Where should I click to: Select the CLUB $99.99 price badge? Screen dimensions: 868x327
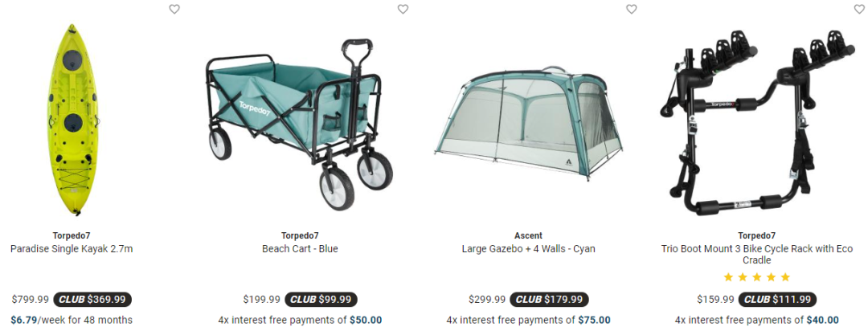[x=321, y=300]
